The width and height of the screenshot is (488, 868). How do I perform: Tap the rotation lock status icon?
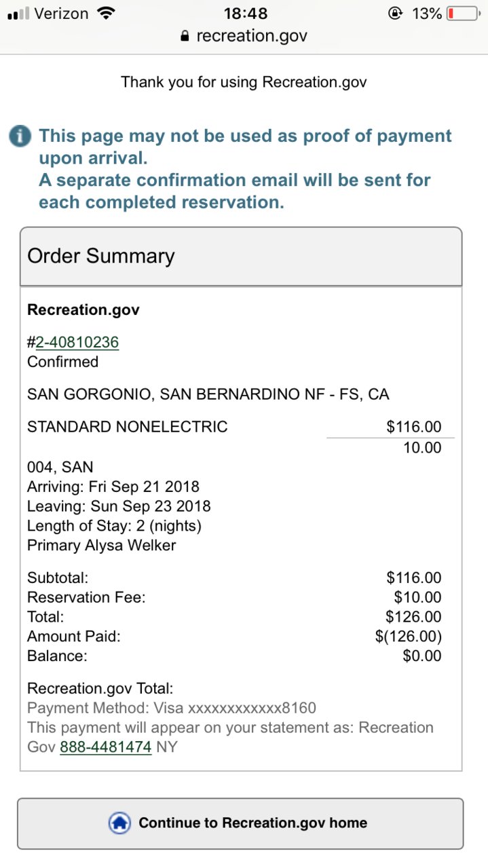click(396, 13)
